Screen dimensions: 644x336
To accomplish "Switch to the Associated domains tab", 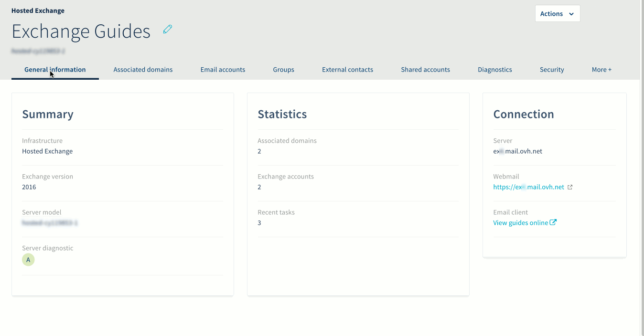I will point(143,70).
